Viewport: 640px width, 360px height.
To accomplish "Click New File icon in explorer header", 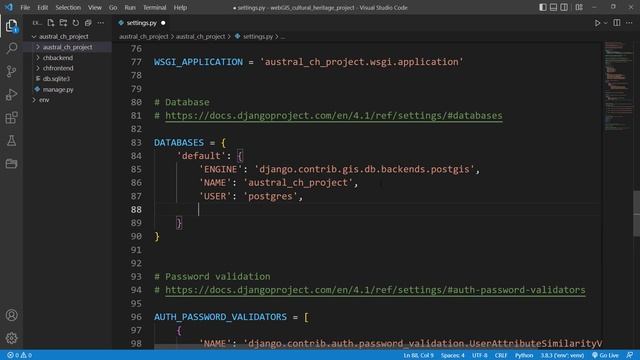I will tap(51, 23).
